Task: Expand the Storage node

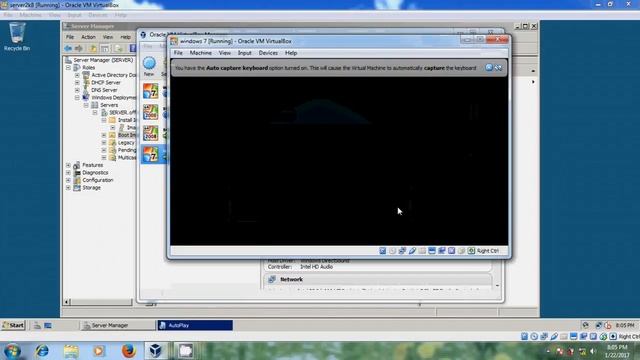Action: click(68, 188)
